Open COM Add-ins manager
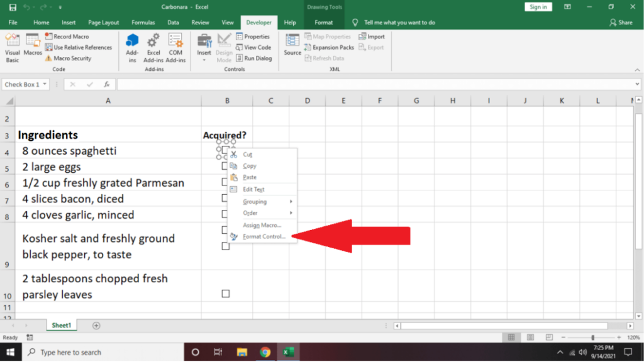The height and width of the screenshot is (362, 644). click(175, 47)
